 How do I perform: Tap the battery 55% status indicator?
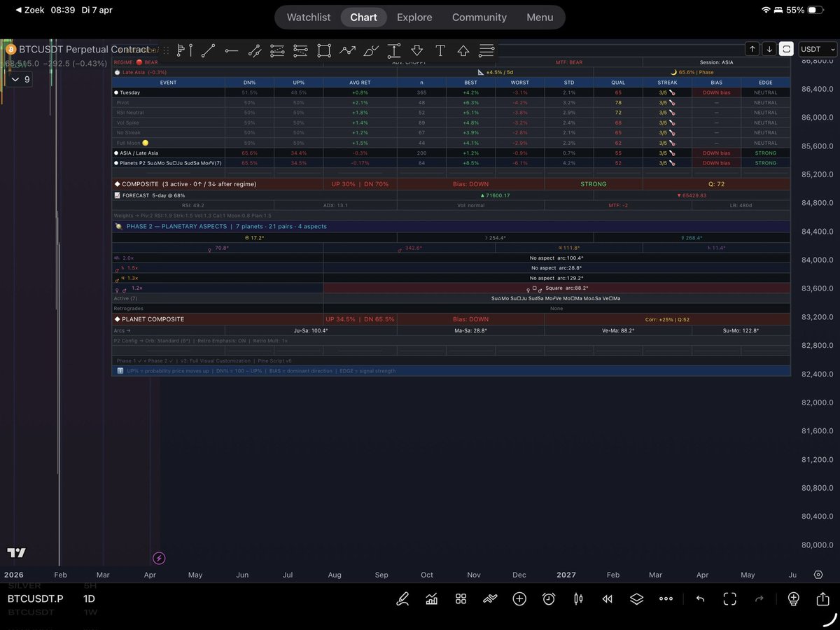(x=805, y=10)
